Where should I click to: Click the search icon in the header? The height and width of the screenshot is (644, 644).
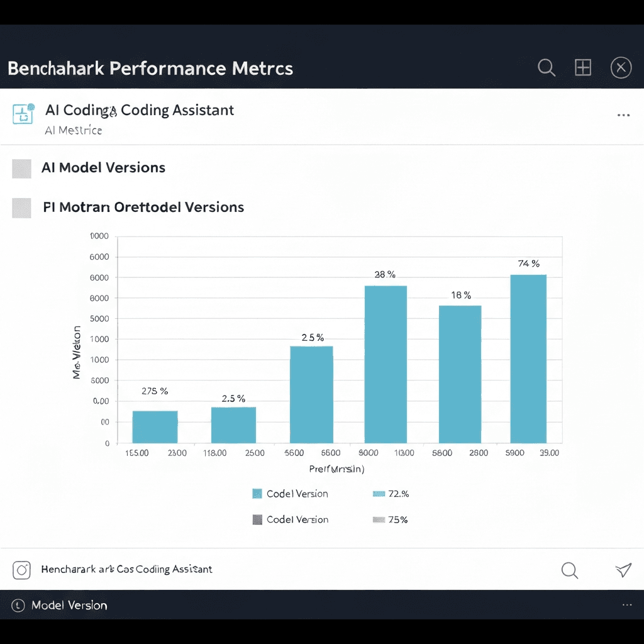[547, 68]
